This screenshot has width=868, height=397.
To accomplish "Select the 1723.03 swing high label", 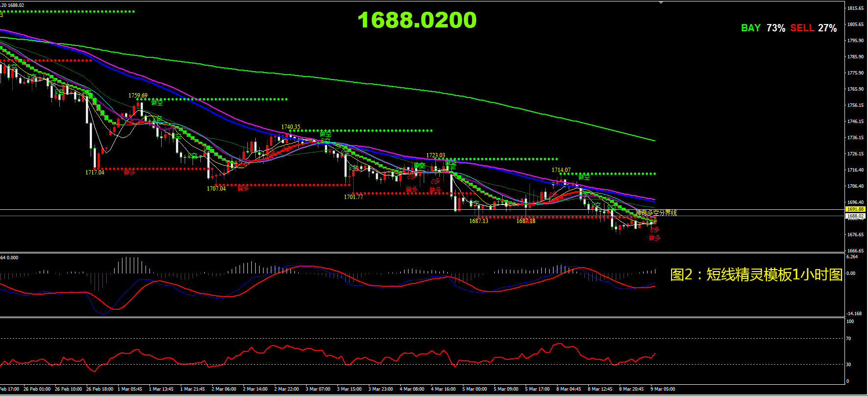I will tap(435, 155).
